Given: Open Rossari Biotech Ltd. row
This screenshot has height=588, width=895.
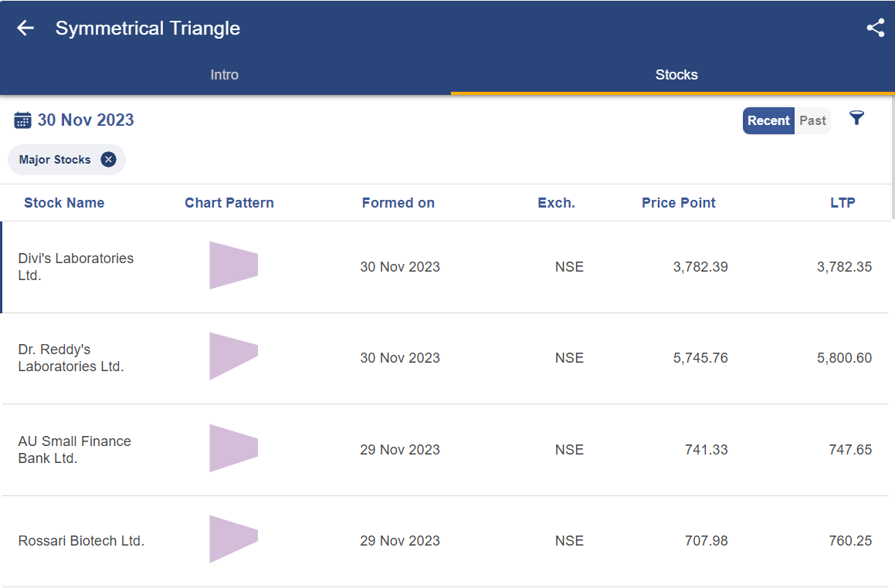Looking at the screenshot, I should point(446,541).
